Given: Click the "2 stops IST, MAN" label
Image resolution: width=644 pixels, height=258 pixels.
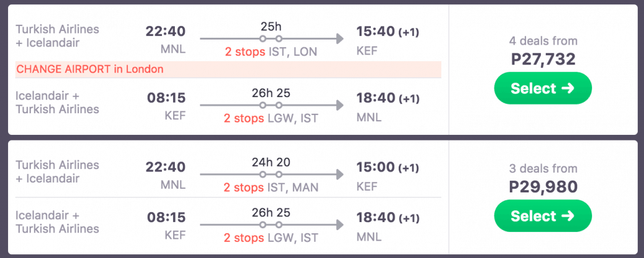Looking at the screenshot, I should coord(271,187).
